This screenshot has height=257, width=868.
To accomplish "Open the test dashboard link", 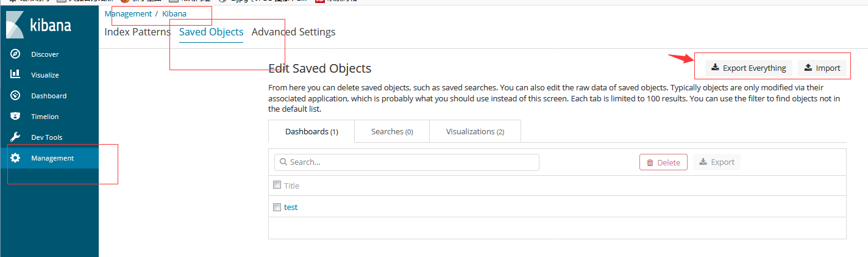I will pyautogui.click(x=291, y=207).
